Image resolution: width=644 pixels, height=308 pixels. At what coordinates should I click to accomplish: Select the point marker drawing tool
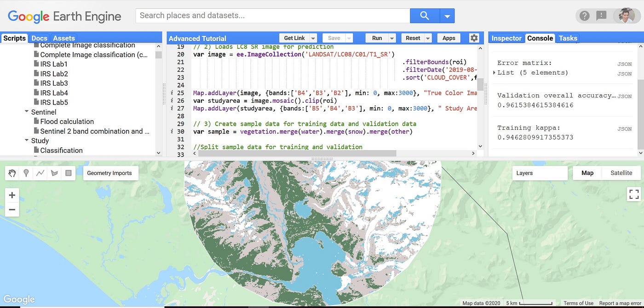[x=26, y=173]
